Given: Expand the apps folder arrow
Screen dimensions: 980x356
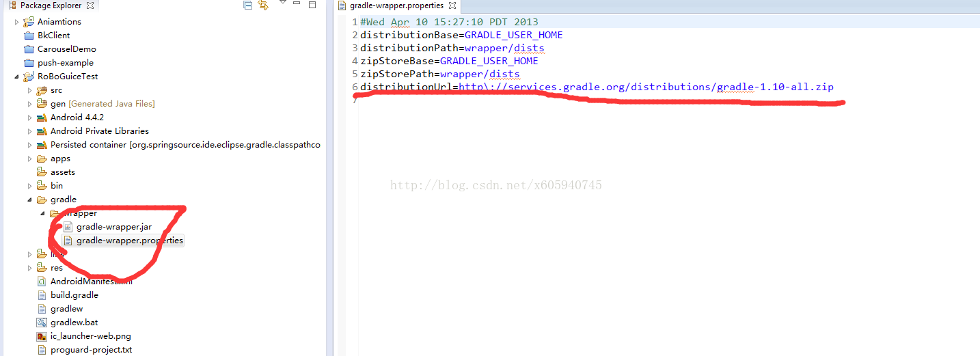Looking at the screenshot, I should click(x=29, y=159).
